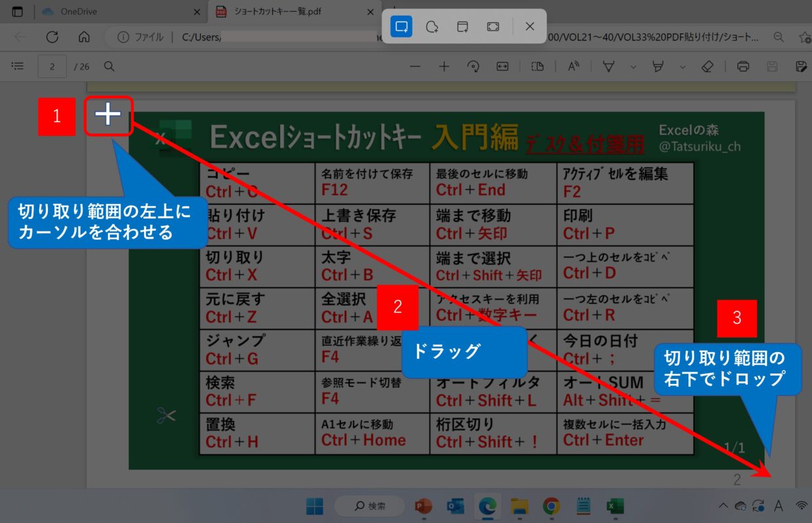Print the PDF document
Viewport: 812px width, 523px height.
743,66
